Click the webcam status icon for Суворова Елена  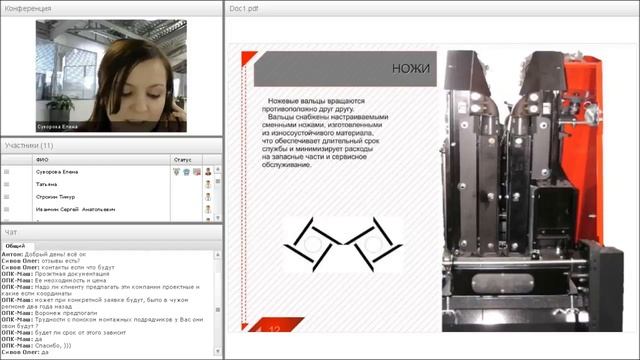click(187, 172)
